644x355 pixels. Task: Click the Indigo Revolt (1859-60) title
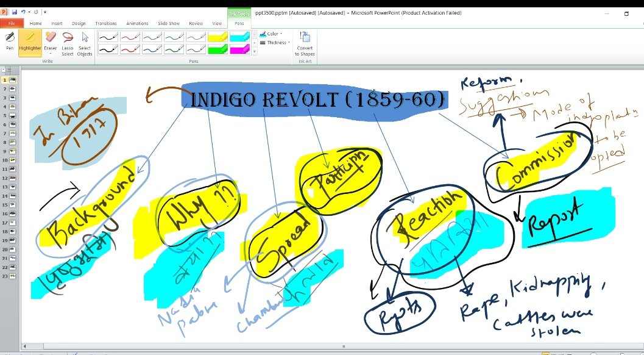[x=317, y=99]
